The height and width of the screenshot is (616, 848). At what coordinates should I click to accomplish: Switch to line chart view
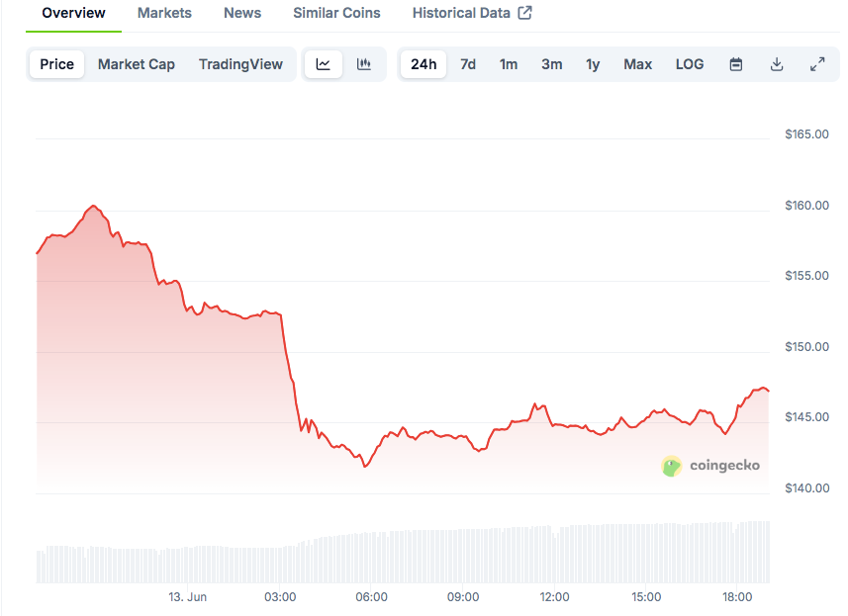click(324, 64)
